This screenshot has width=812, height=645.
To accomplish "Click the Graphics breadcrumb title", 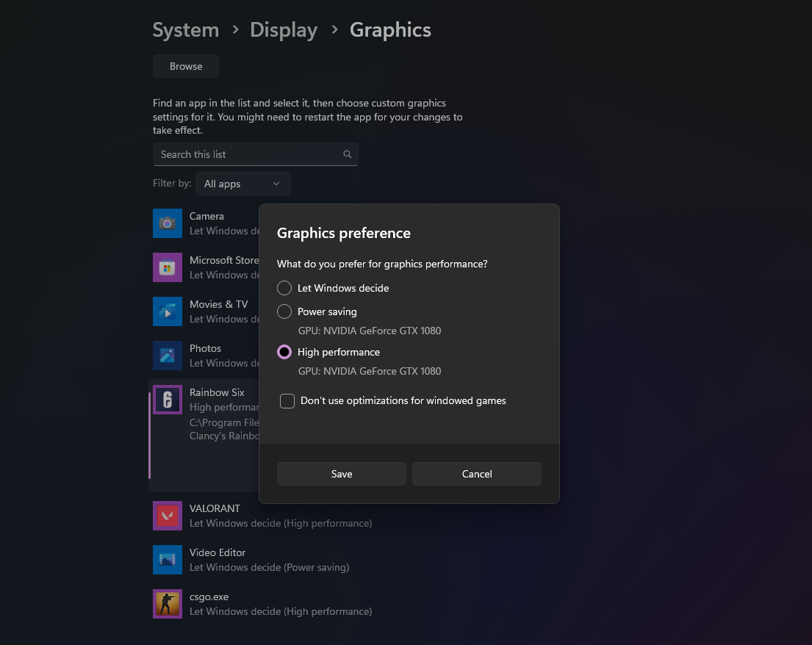I will pos(390,30).
